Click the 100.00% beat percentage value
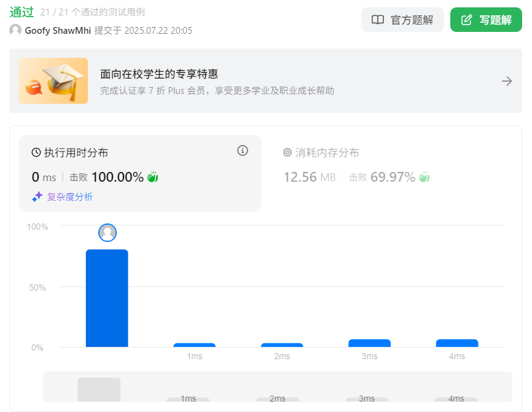 pyautogui.click(x=117, y=177)
